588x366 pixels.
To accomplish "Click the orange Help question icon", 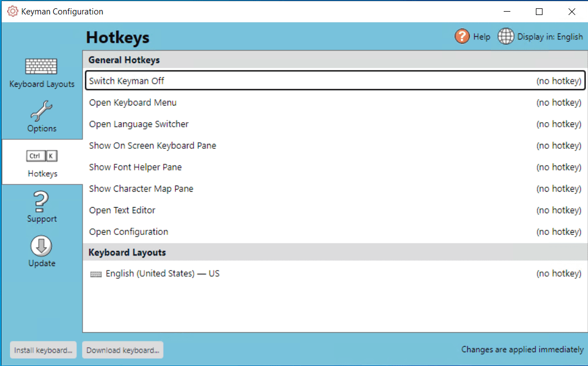I will click(462, 37).
